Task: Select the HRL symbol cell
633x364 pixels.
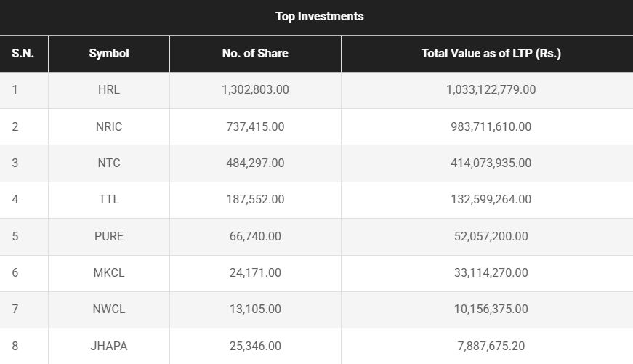Action: [109, 90]
